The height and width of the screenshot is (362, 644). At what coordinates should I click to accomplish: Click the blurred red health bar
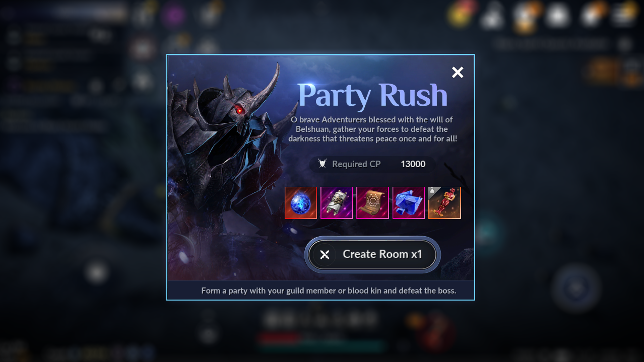coord(280,338)
